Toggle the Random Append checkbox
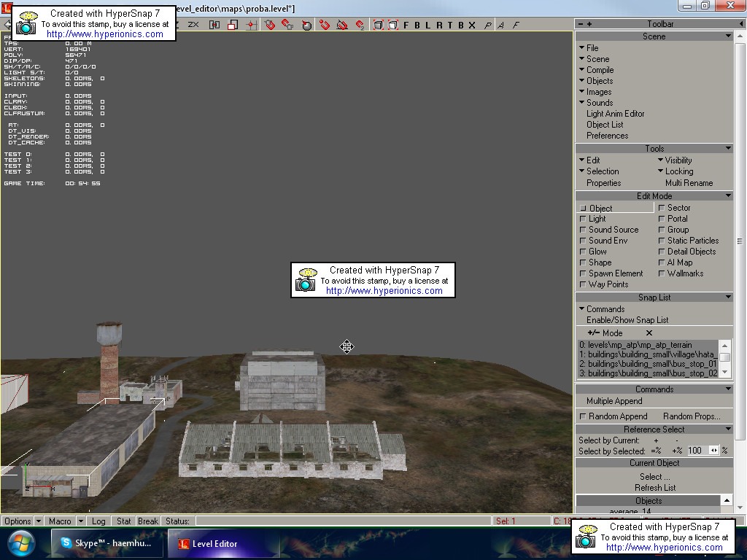 click(583, 416)
